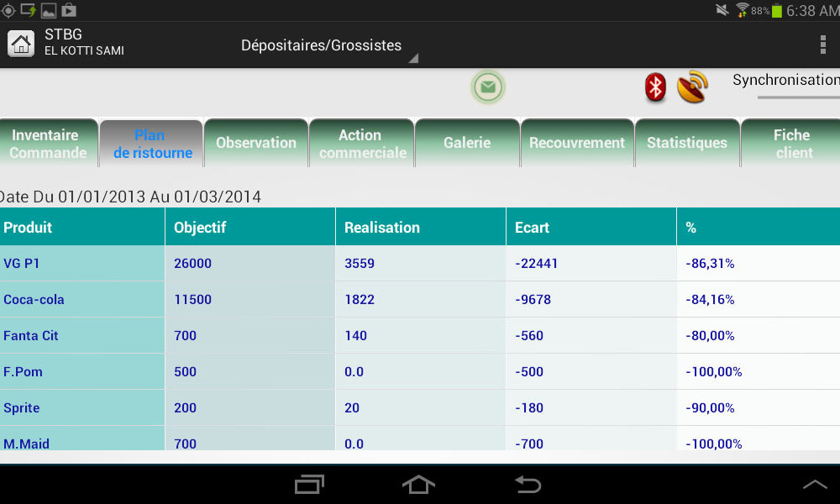Go to the Galerie tab

(x=467, y=144)
